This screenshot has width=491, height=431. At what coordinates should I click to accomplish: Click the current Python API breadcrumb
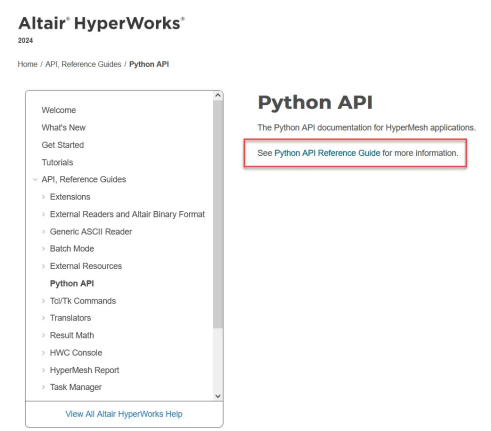pos(149,64)
